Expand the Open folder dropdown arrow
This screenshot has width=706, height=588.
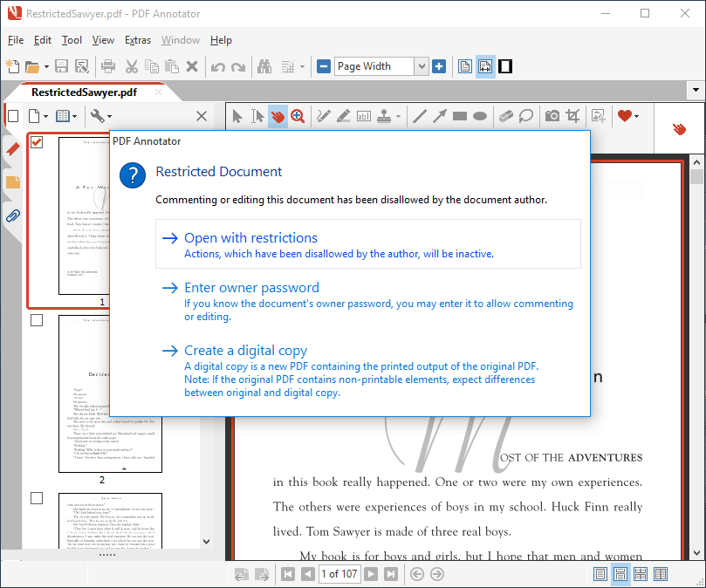(46, 67)
